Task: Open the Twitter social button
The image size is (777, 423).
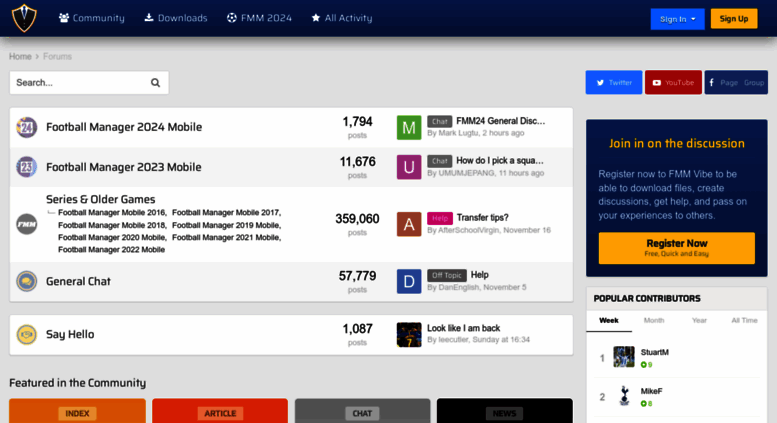Action: coord(613,83)
